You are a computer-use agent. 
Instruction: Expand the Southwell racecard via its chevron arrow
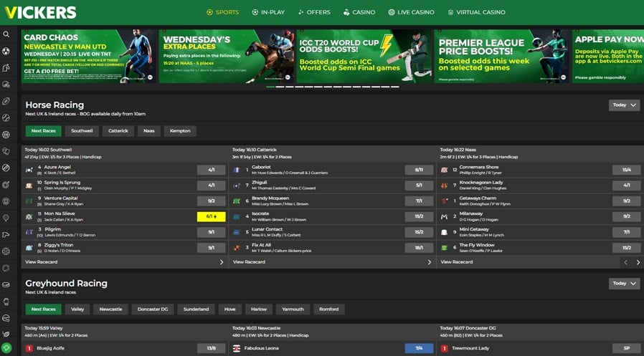pyautogui.click(x=222, y=262)
